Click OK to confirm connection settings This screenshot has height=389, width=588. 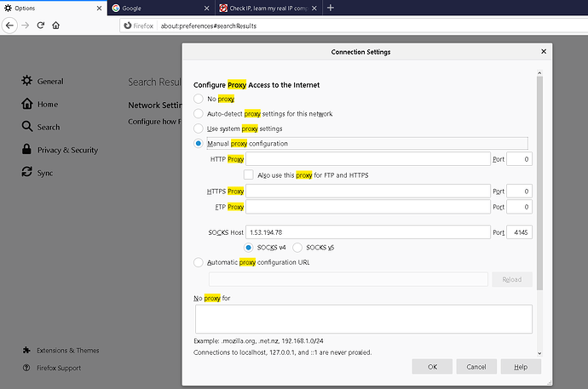click(432, 366)
